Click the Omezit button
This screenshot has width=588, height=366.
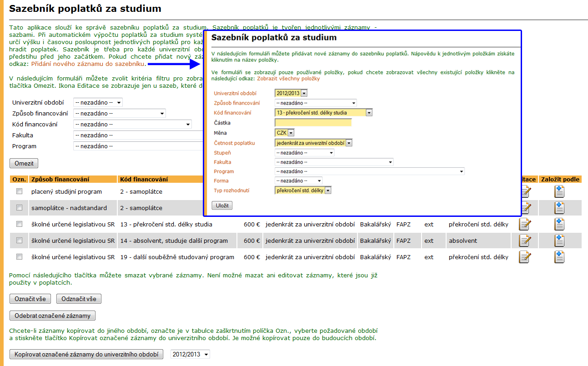[24, 164]
